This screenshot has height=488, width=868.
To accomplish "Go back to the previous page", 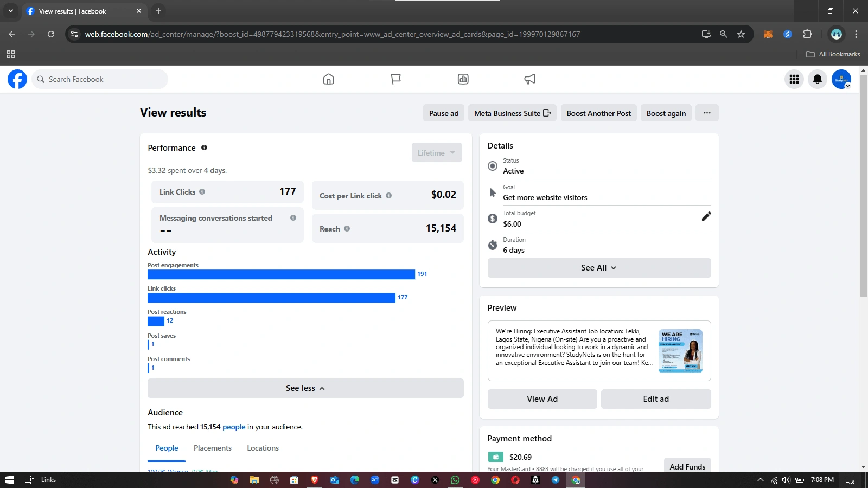I will (12, 34).
